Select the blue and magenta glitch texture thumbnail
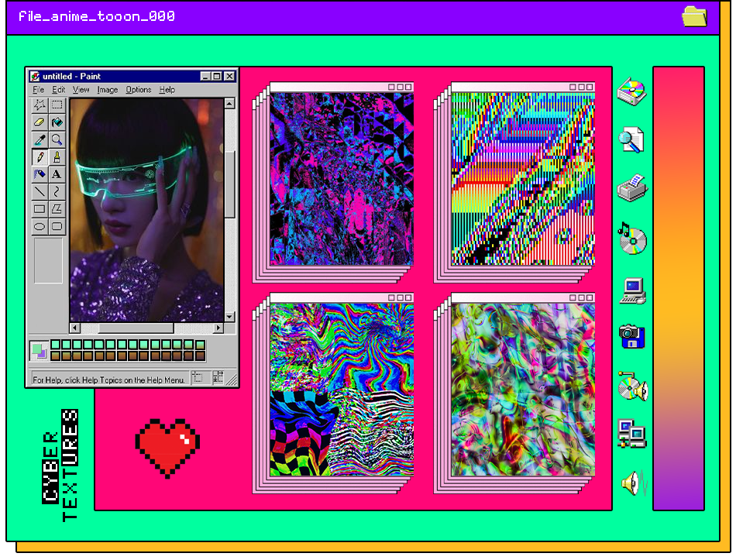736x560 pixels. pos(342,179)
